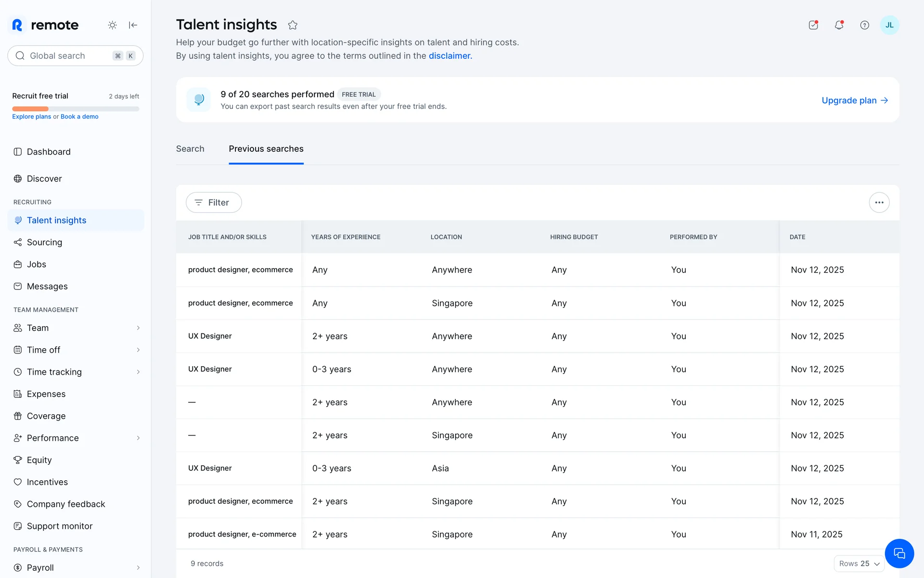
Task: Open the JL user avatar menu
Action: coord(889,25)
